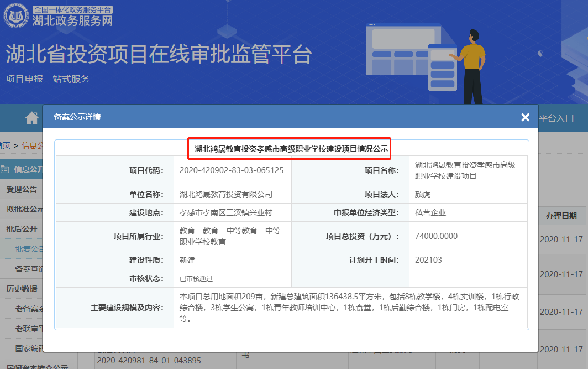
Task: Expand the 历史数据 sidebar section
Action: [x=22, y=289]
